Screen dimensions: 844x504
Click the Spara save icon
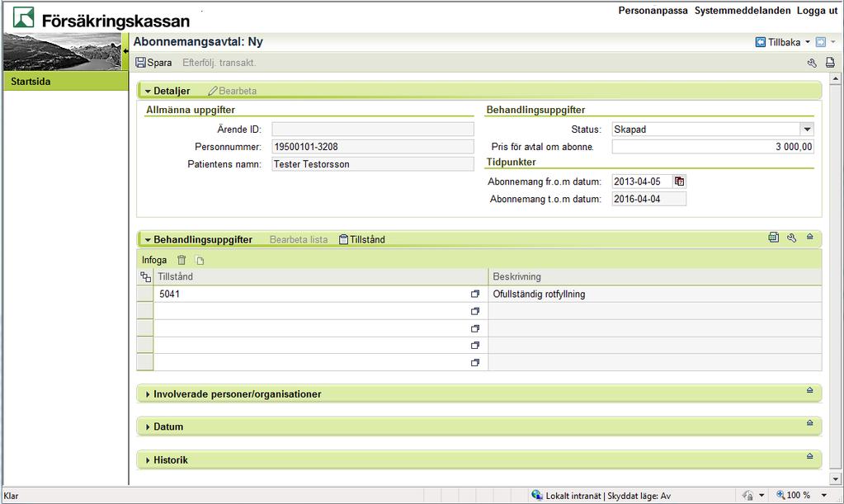coord(140,63)
